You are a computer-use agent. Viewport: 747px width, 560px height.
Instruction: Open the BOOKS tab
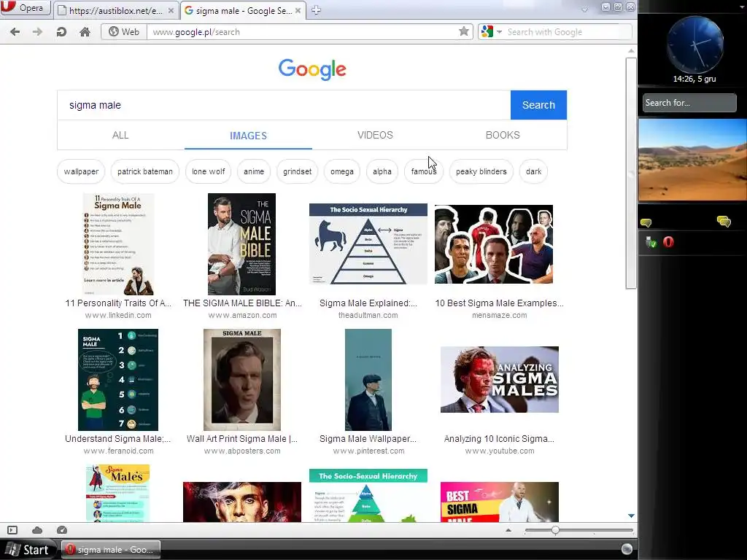[x=503, y=135]
